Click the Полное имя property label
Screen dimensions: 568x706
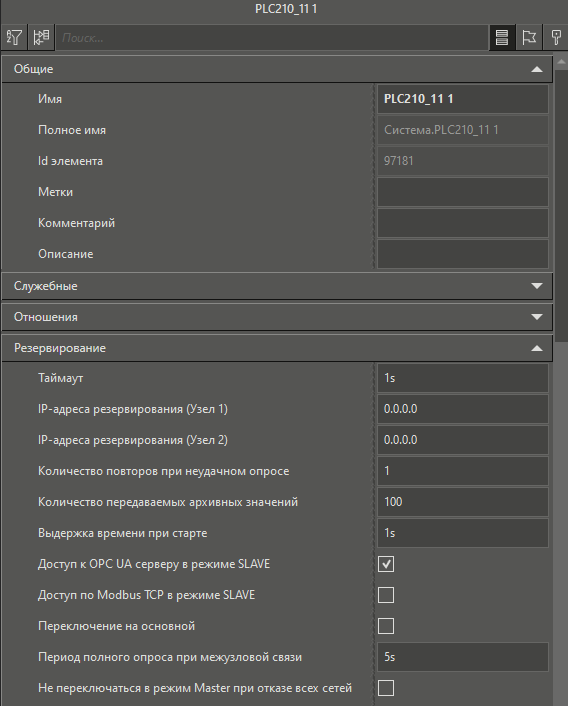pyautogui.click(x=72, y=130)
